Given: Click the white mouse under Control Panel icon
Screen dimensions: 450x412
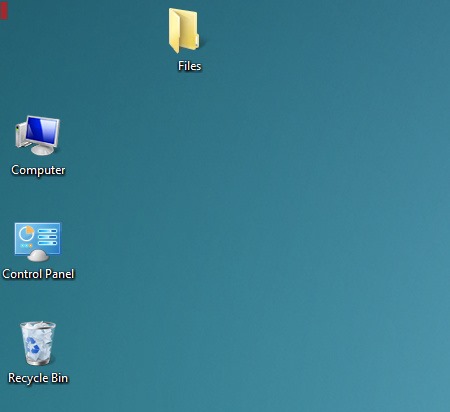Looking at the screenshot, I should click(x=38, y=256).
